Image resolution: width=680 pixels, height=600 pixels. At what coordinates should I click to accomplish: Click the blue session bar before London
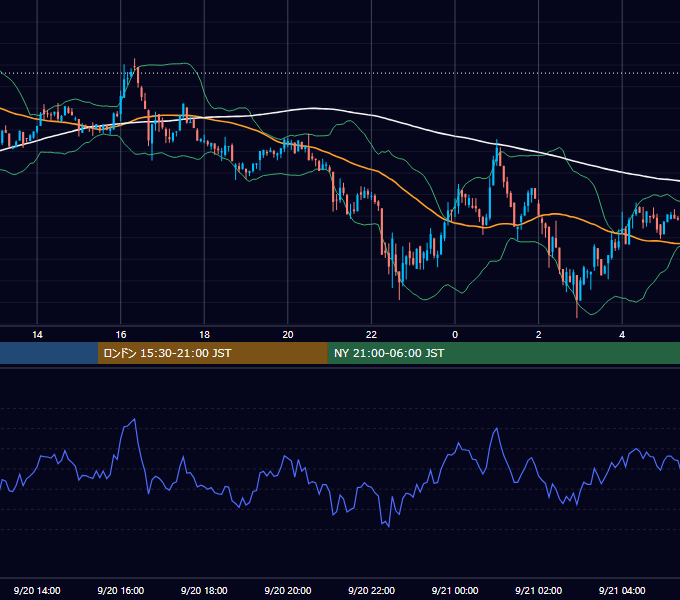tap(49, 353)
